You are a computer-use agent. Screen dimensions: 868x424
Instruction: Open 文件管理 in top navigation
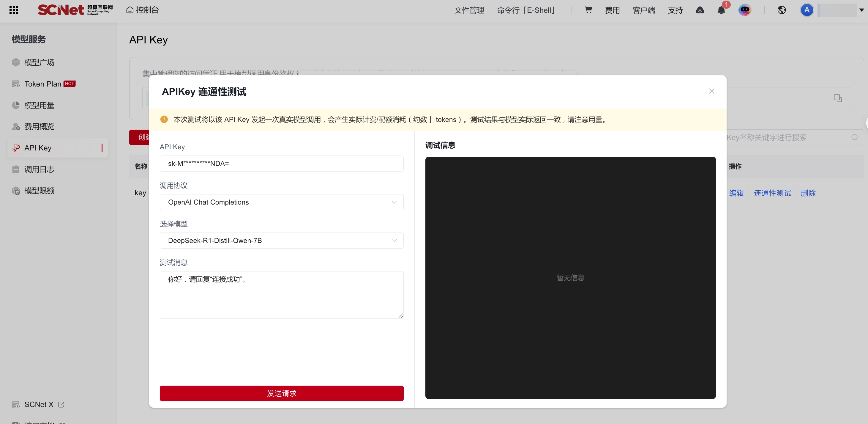(x=469, y=10)
